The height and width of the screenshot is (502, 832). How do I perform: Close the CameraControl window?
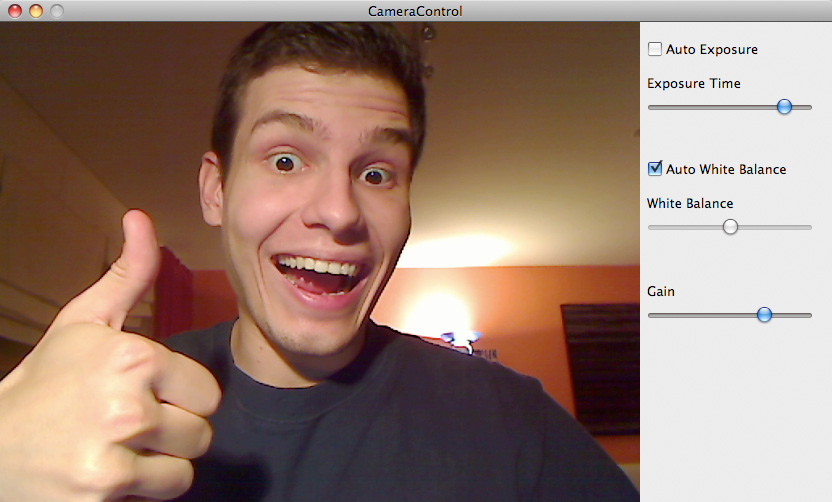pos(14,11)
